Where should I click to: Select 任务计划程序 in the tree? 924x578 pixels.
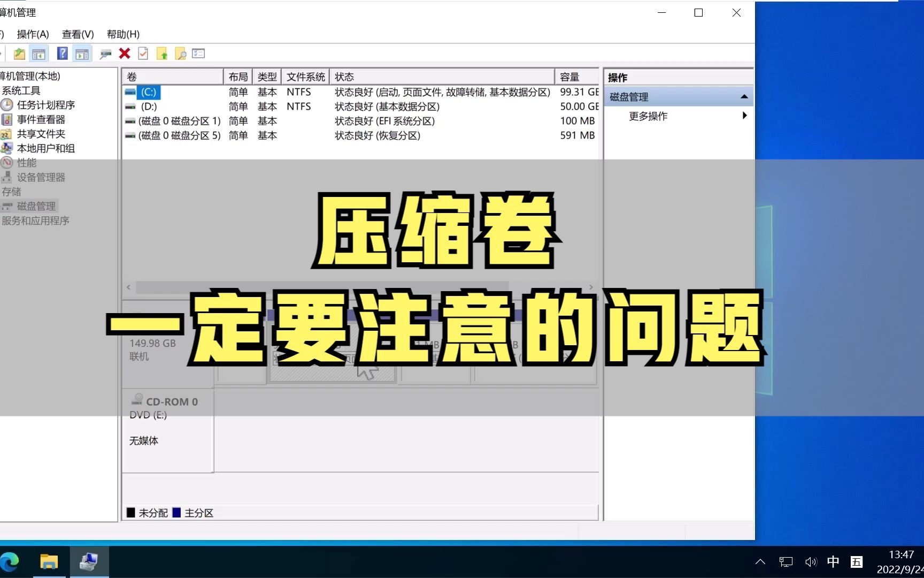pos(45,105)
